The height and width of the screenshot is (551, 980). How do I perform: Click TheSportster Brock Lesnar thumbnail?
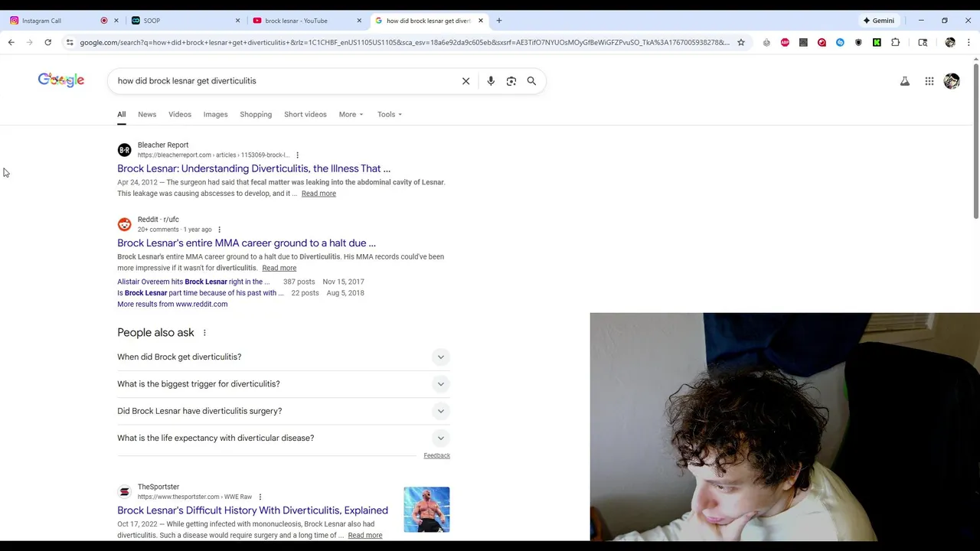pos(426,510)
